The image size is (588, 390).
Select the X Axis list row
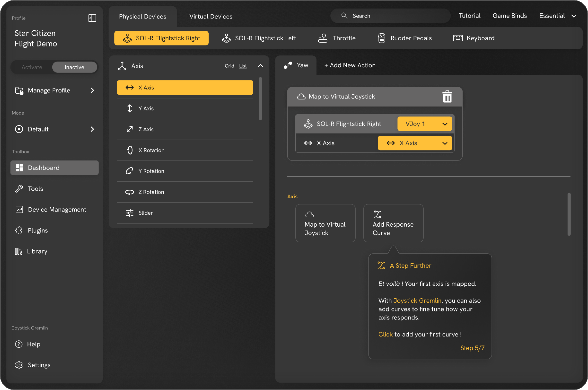tap(185, 88)
